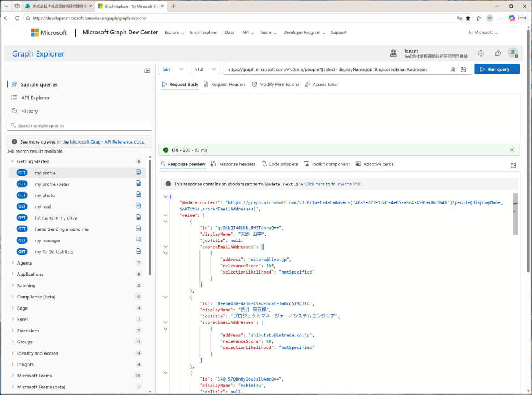532x395 pixels.
Task: Open the Copilot chat icon in browser
Action: click(518, 18)
